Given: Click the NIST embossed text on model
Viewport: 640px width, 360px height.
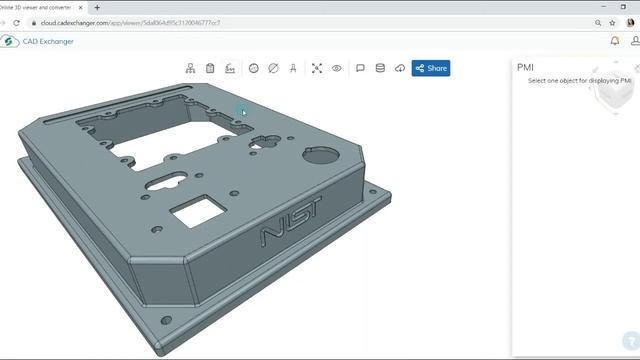Looking at the screenshot, I should (291, 221).
